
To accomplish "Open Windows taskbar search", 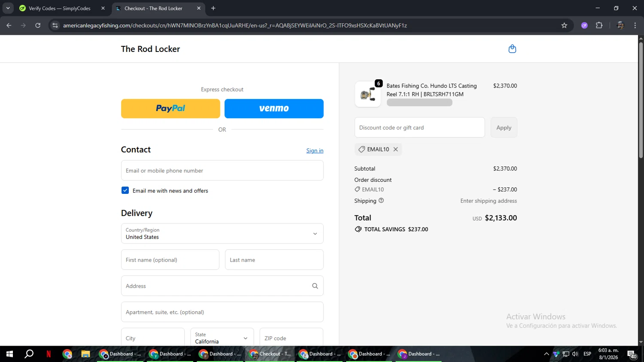I will pos(29,354).
